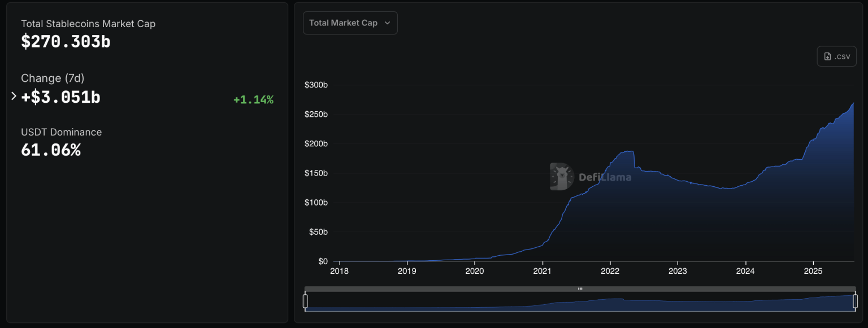Select the Total Stablecoins Market Cap figure

66,41
